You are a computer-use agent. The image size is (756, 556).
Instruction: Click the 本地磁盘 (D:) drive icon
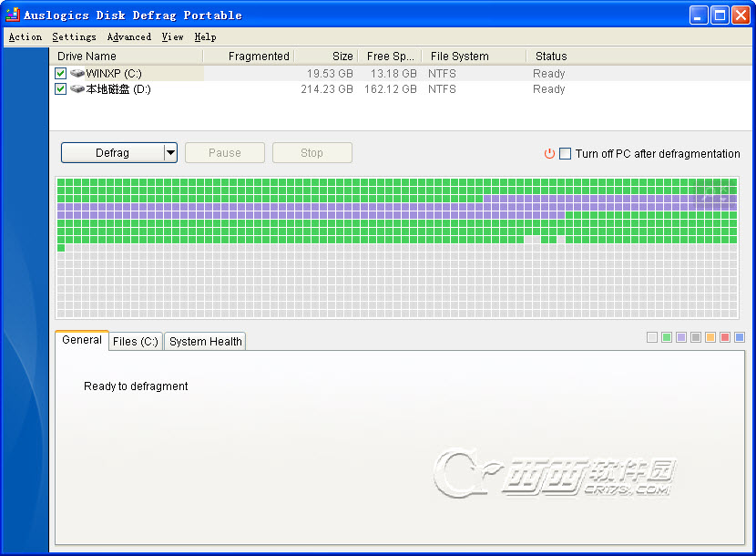coord(77,88)
